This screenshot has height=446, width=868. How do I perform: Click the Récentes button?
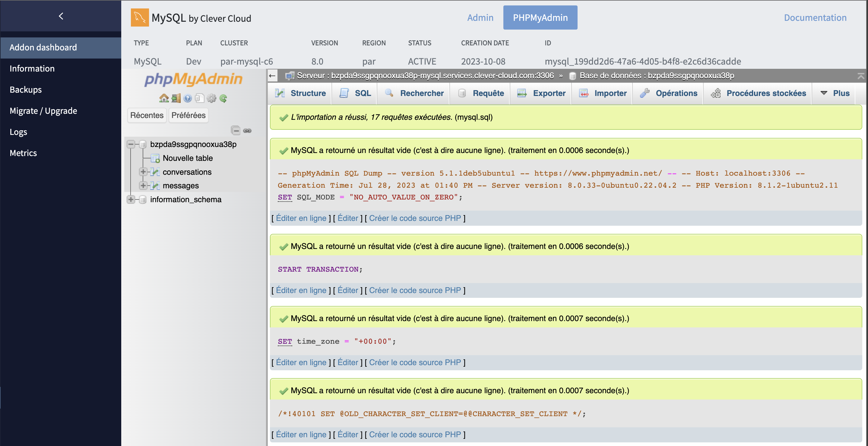pyautogui.click(x=147, y=115)
